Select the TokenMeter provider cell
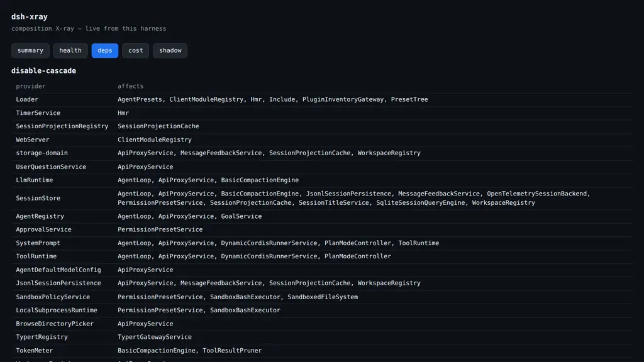644x362 pixels. (35, 350)
